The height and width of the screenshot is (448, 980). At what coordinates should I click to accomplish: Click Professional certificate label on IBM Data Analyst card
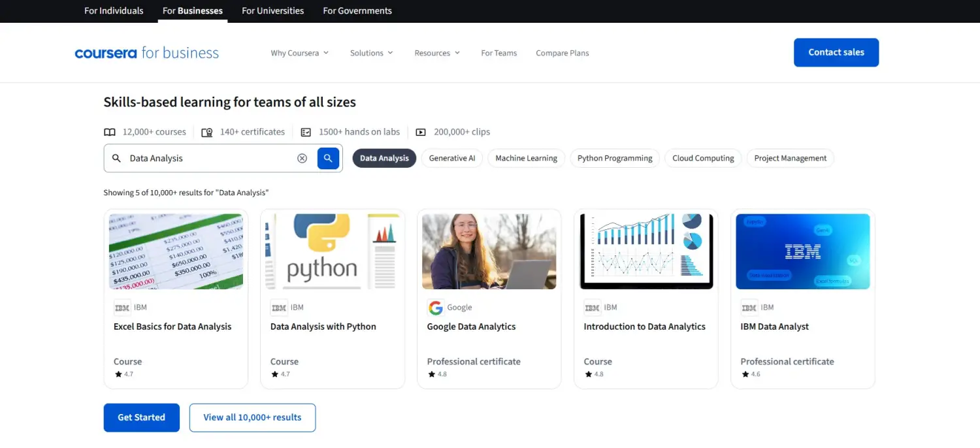click(787, 361)
